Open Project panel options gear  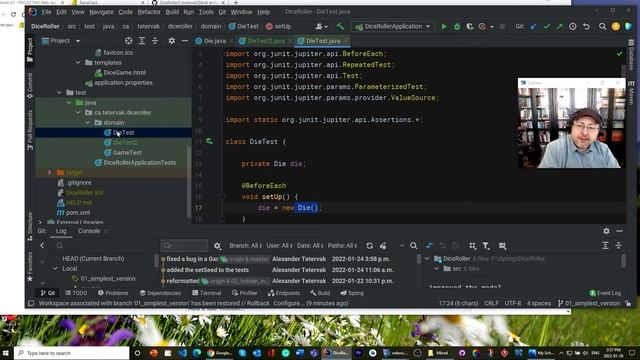coord(172,41)
